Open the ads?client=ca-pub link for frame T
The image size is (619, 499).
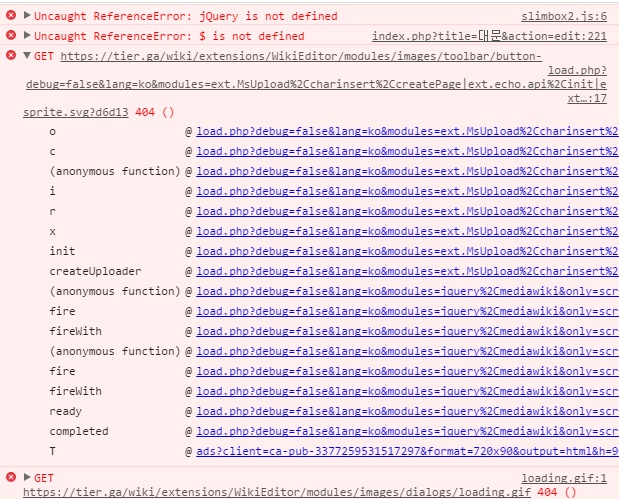(x=407, y=451)
